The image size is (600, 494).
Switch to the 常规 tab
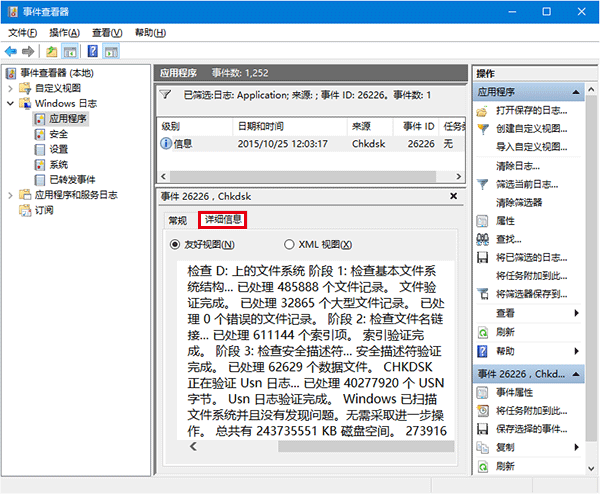point(177,220)
